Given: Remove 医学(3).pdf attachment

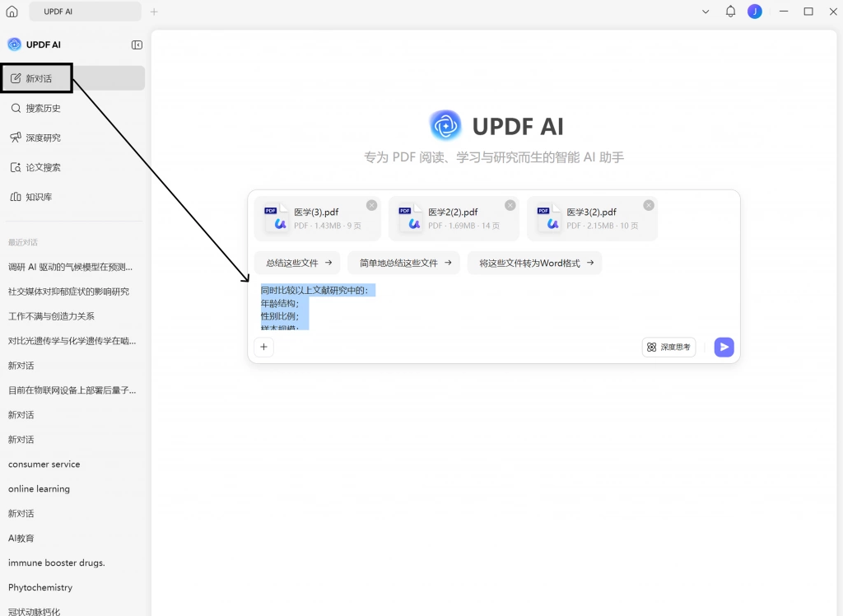Looking at the screenshot, I should tap(371, 205).
